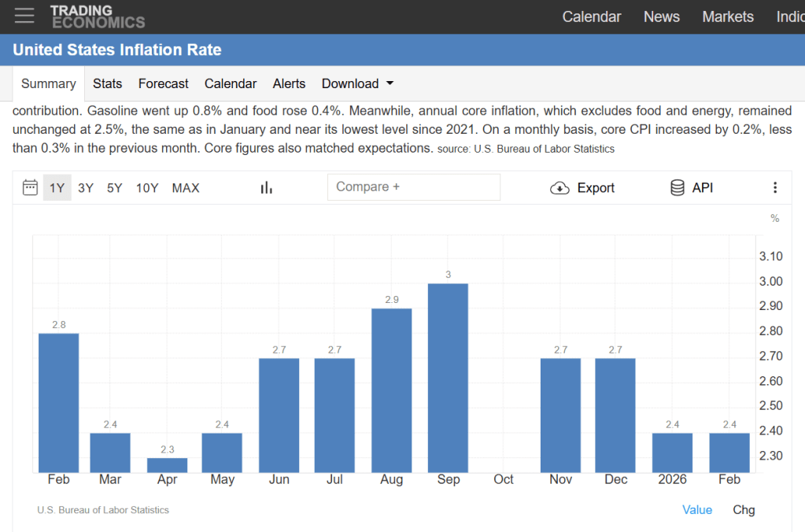Open the News page link
The image size is (805, 532).
[x=661, y=17]
